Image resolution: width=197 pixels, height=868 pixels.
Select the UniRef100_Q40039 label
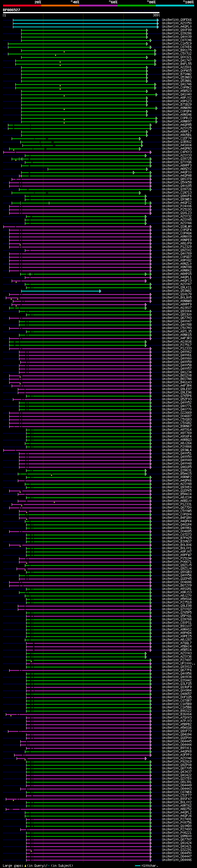pos(176,37)
